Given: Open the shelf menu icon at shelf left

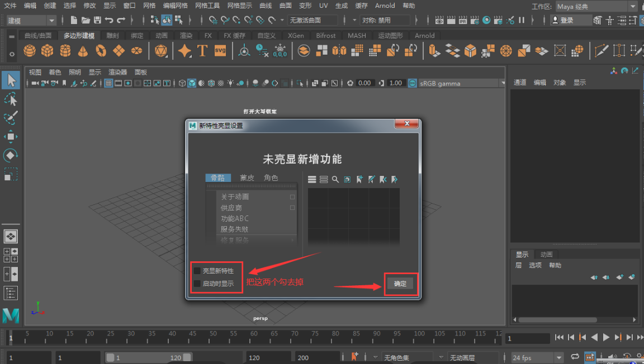Looking at the screenshot, I should point(12,36).
